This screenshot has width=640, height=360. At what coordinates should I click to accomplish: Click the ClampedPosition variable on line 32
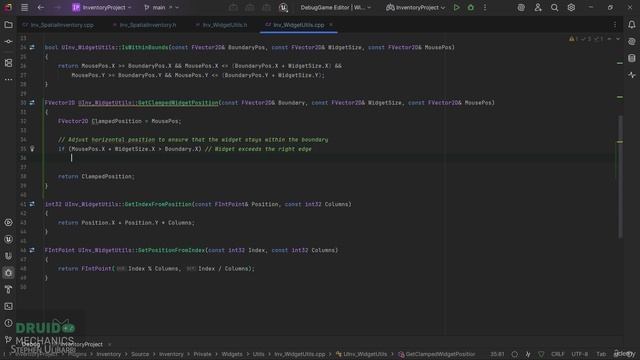pos(117,121)
